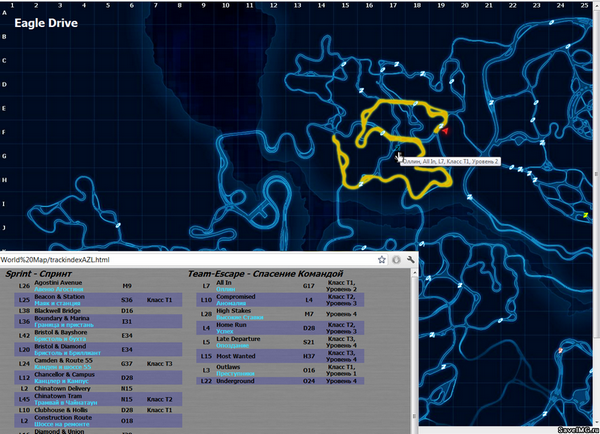Click the red arrow marker on the map

445,131
